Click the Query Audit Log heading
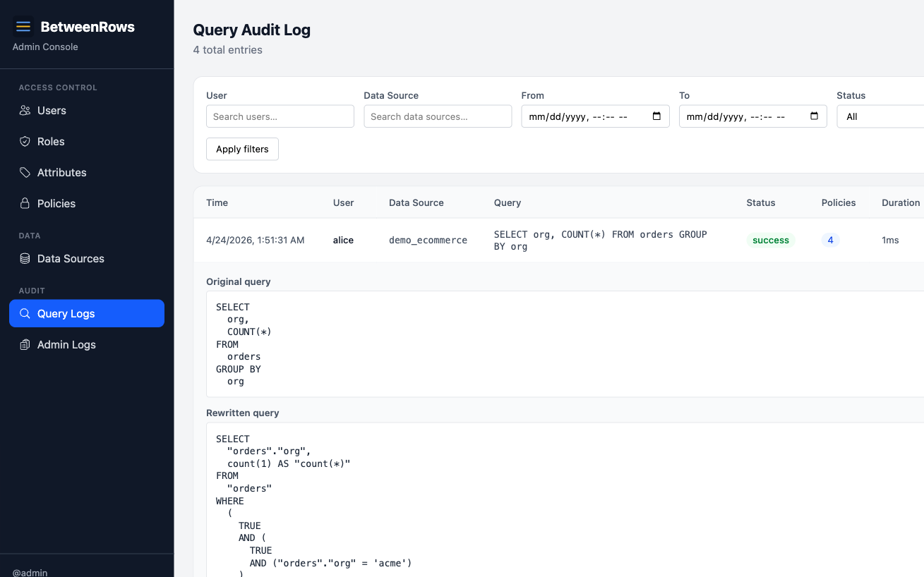 coord(252,30)
